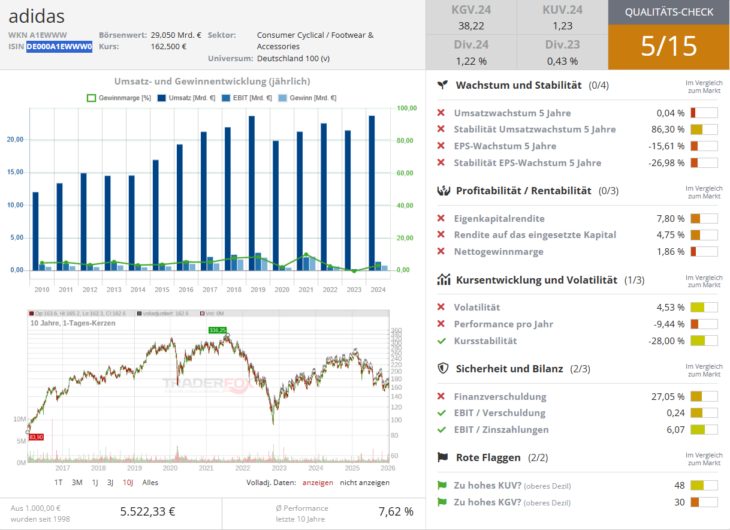Viewport: 730px width, 530px height.
Task: Click the Umsatzwachstum 5 Jahre comparison bar
Action: (x=704, y=113)
